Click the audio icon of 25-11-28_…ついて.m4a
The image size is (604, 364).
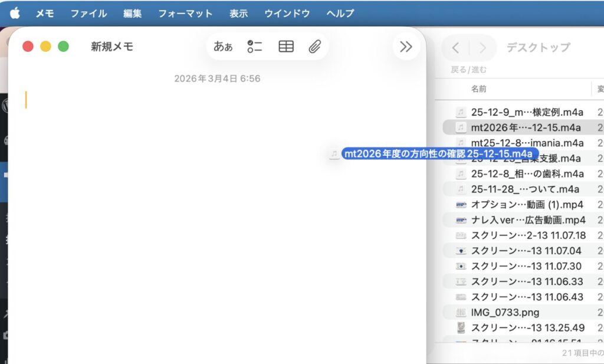(461, 189)
